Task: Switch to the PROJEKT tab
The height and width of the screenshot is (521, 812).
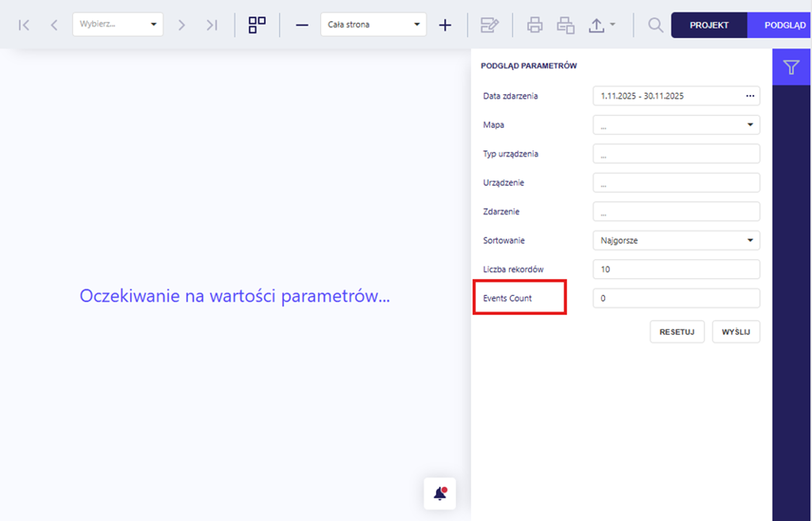Action: [x=709, y=25]
